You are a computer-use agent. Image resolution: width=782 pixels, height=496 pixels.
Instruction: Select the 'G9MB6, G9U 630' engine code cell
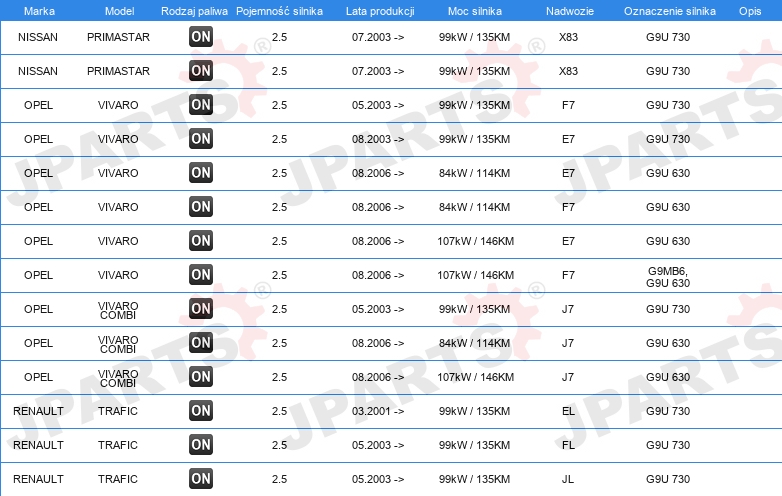click(x=668, y=277)
